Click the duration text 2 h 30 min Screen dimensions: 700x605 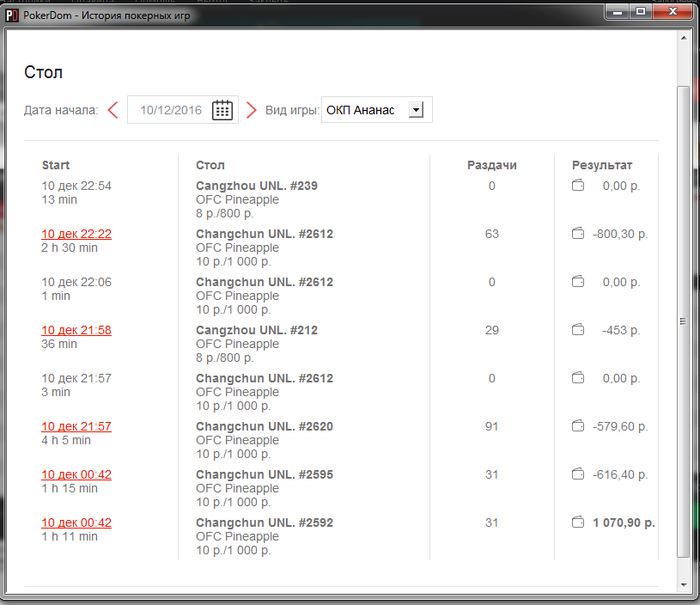69,248
